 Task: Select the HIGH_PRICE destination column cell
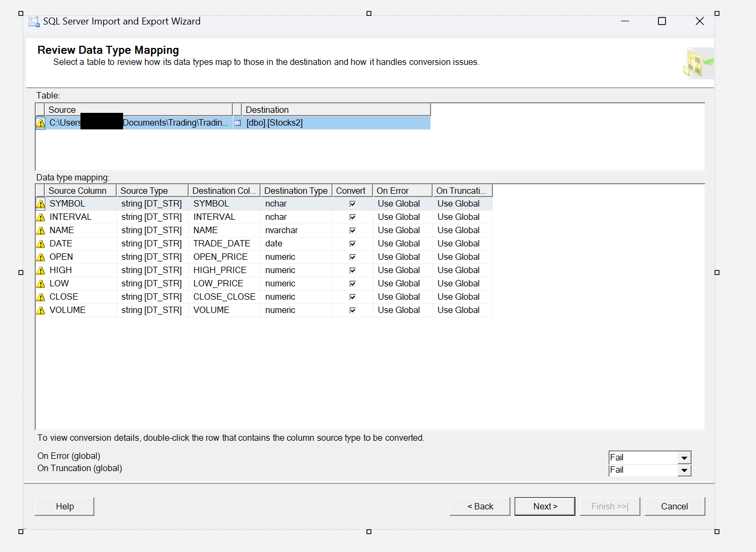click(x=224, y=270)
